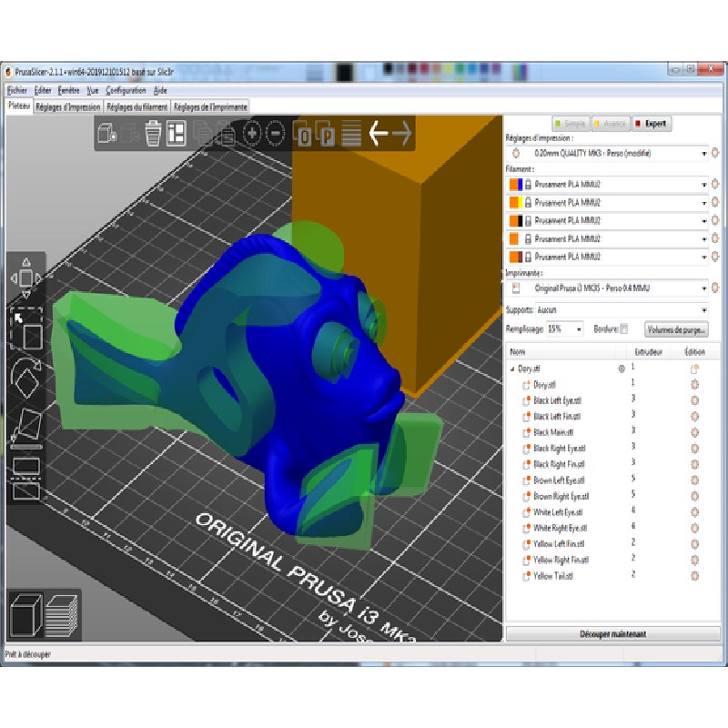Click the Découper maintenant button

click(612, 633)
